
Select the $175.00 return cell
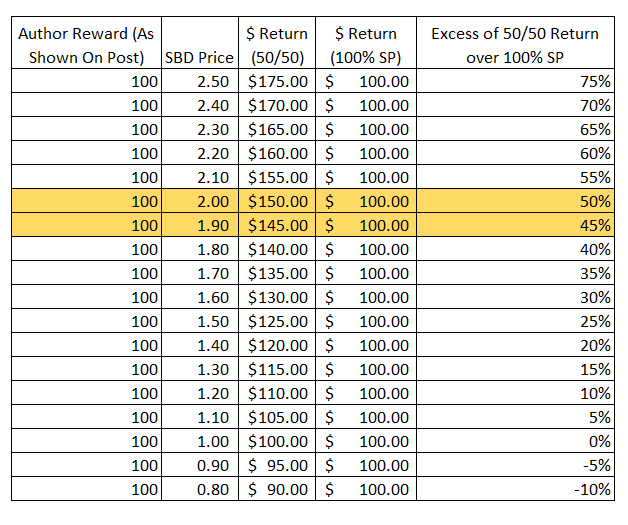pos(277,81)
